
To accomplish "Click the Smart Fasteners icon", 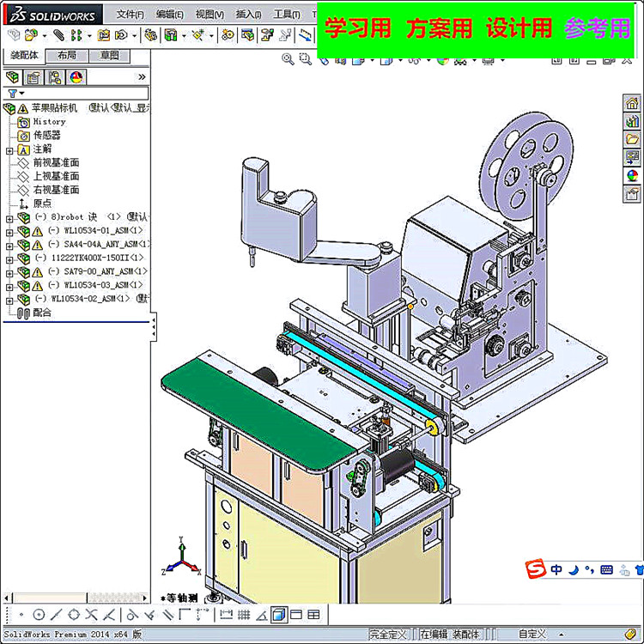I will [103, 35].
